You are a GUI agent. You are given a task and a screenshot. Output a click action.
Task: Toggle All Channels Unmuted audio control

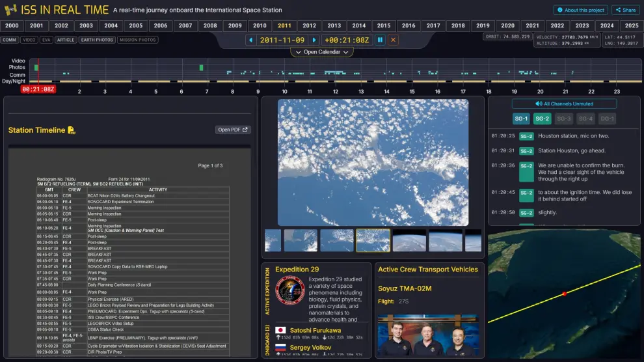564,104
